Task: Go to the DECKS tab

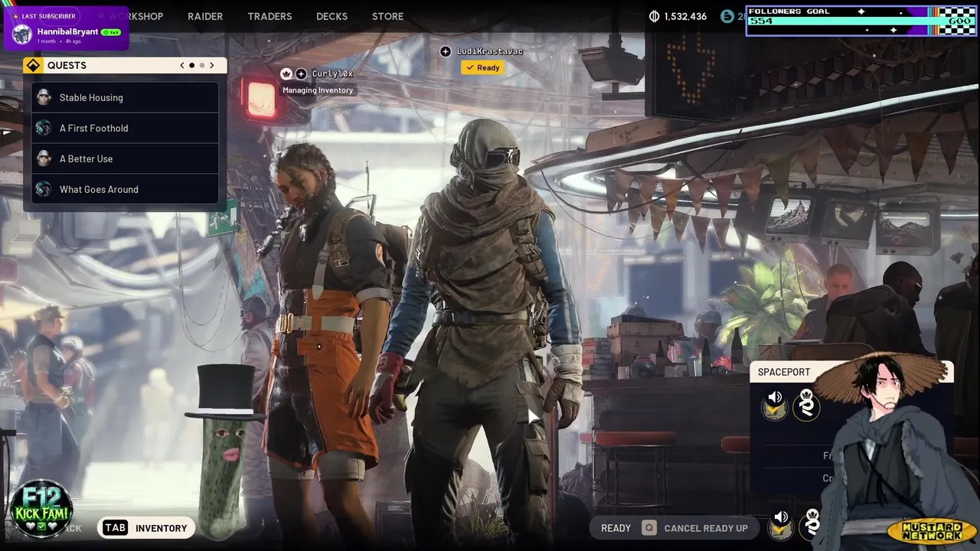Action: click(x=332, y=16)
